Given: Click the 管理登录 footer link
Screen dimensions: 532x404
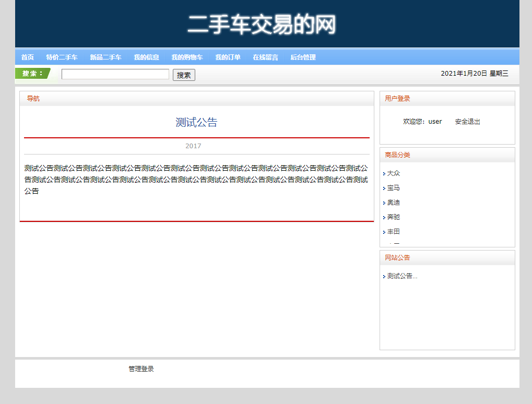Looking at the screenshot, I should coord(141,369).
